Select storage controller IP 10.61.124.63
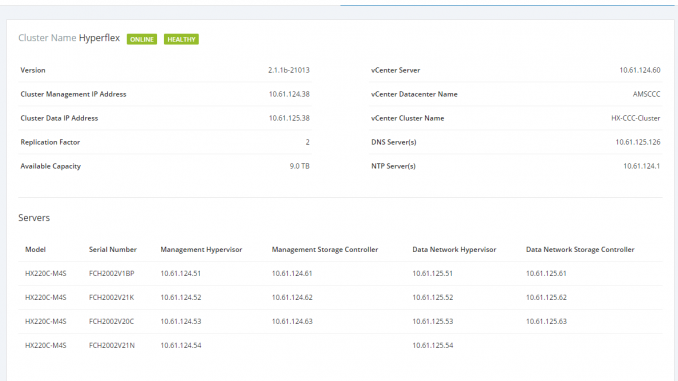Viewport: 678px width, 381px height. tap(292, 321)
